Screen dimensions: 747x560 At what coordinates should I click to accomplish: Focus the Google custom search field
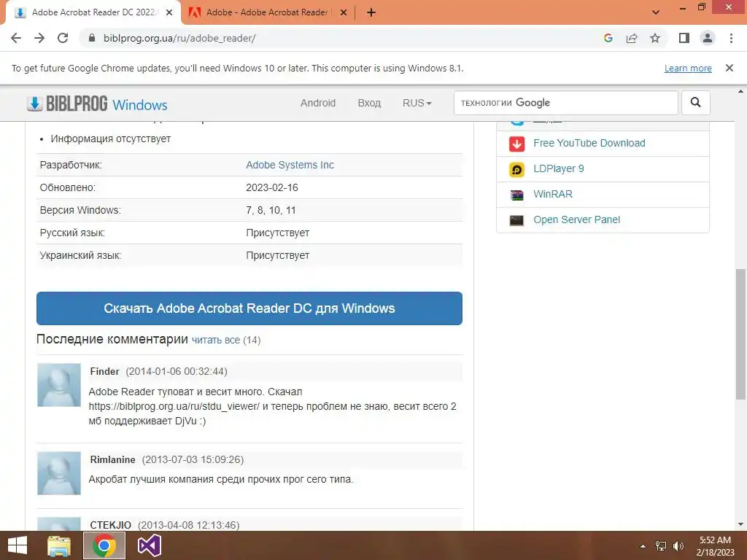[566, 103]
